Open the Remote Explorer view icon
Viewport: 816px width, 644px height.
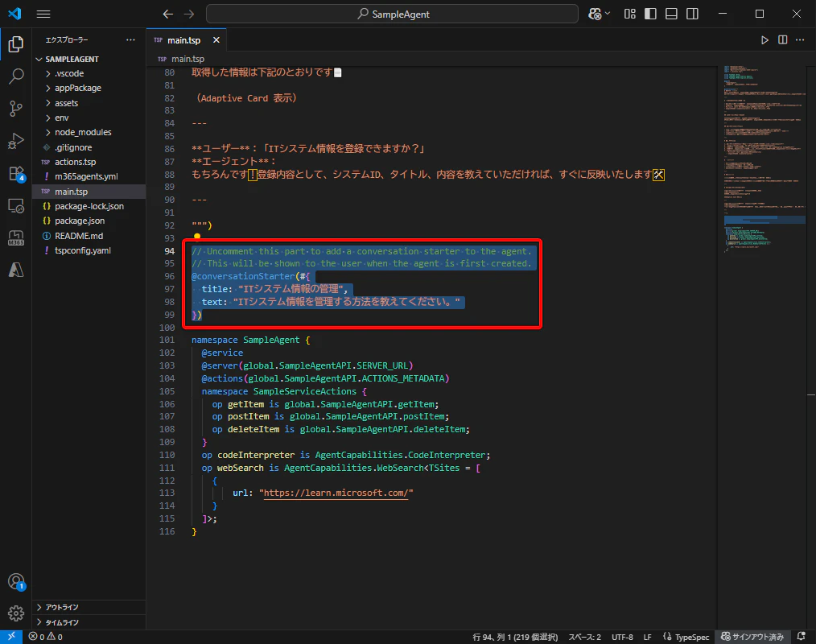coord(15,205)
